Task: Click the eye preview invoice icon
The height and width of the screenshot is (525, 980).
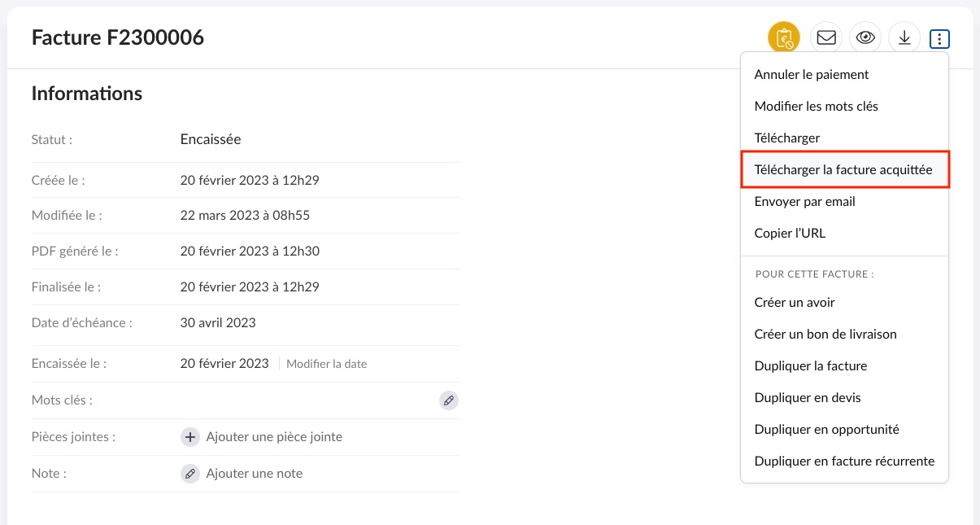Action: tap(865, 37)
